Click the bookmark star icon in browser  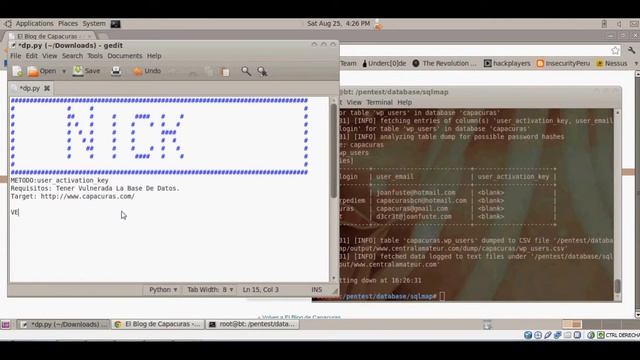coord(615,51)
